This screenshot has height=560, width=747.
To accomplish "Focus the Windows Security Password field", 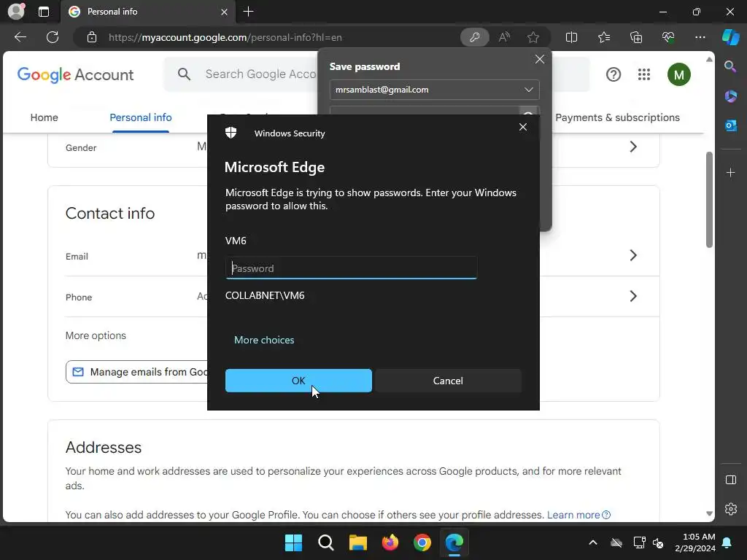I will point(351,268).
